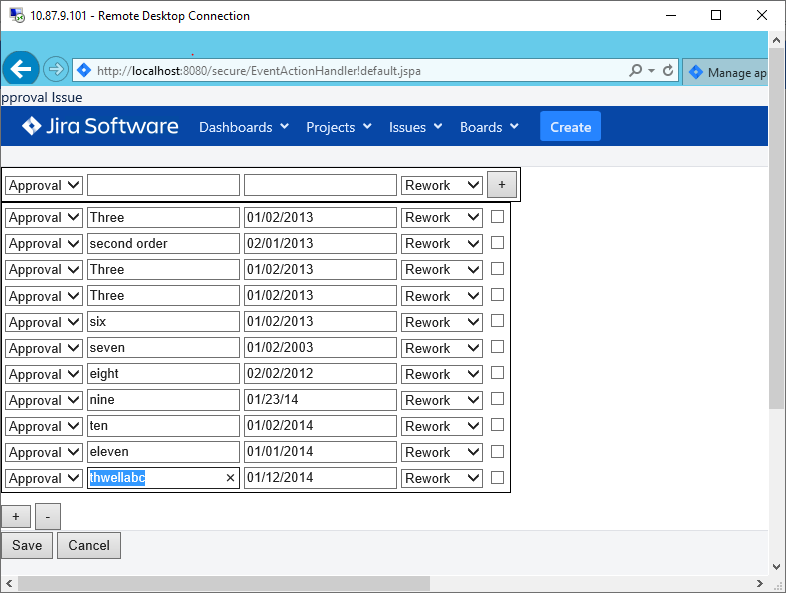
Task: Click the vertical scrollbar up arrow
Action: point(776,40)
